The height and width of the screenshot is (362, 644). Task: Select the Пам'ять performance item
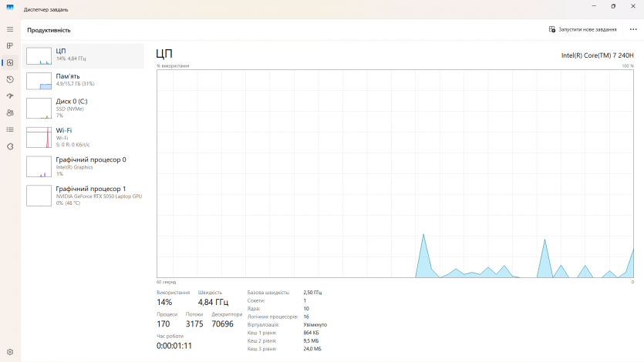coord(83,80)
